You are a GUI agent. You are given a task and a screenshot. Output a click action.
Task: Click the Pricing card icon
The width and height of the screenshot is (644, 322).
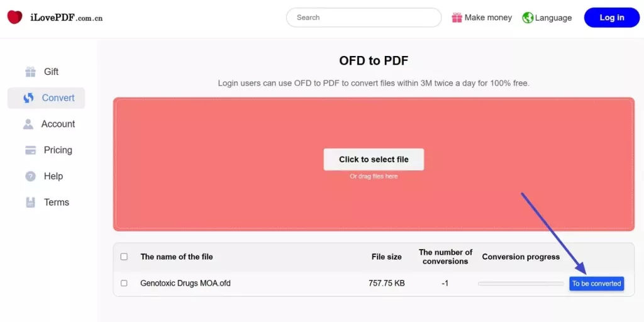coord(30,150)
